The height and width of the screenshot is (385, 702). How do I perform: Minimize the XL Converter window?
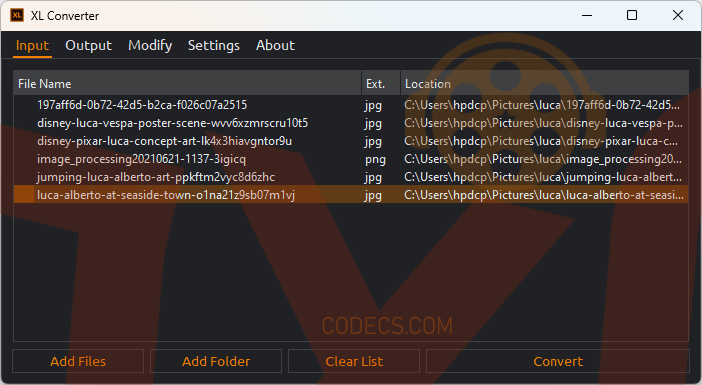587,15
